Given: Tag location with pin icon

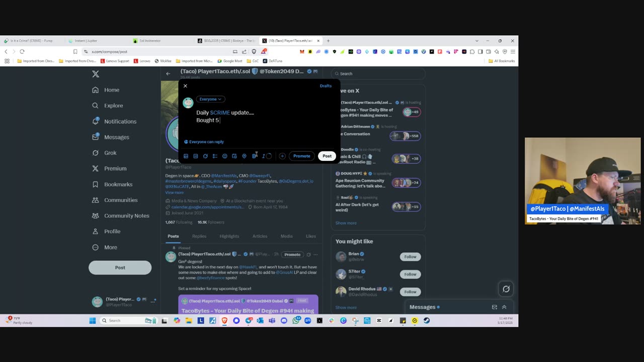Looking at the screenshot, I should pos(245,156).
